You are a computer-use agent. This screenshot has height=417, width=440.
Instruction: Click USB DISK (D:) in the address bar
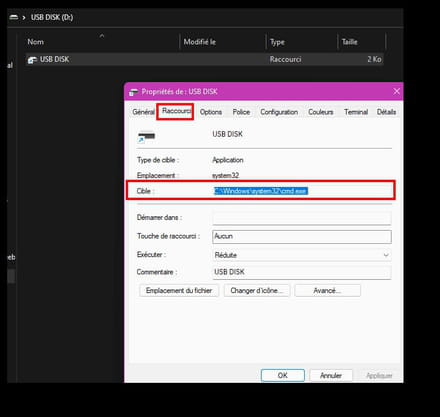click(x=52, y=17)
